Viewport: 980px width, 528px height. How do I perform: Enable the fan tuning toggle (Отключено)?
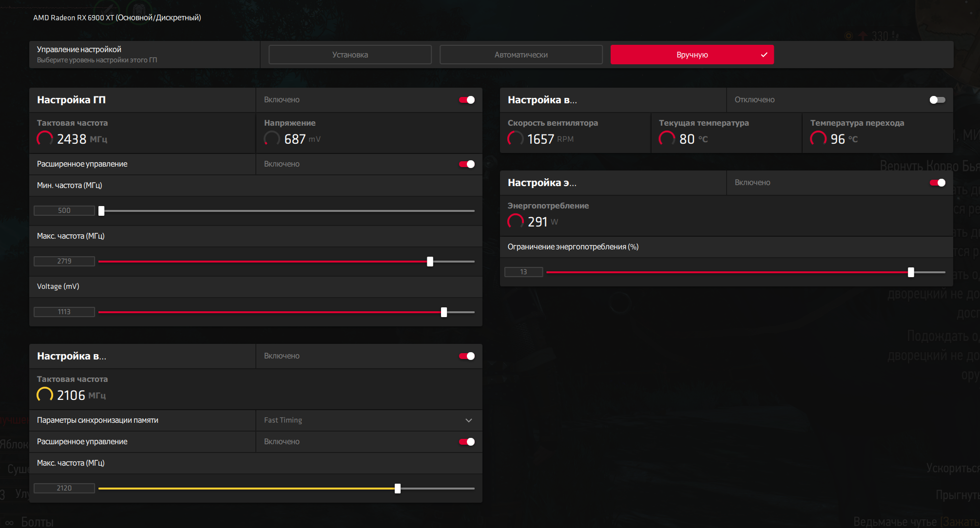pyautogui.click(x=937, y=100)
